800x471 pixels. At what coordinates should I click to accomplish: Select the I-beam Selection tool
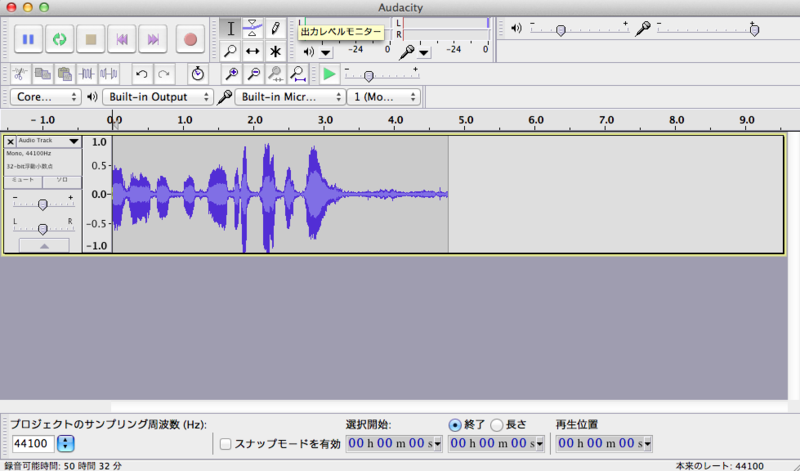pos(231,29)
